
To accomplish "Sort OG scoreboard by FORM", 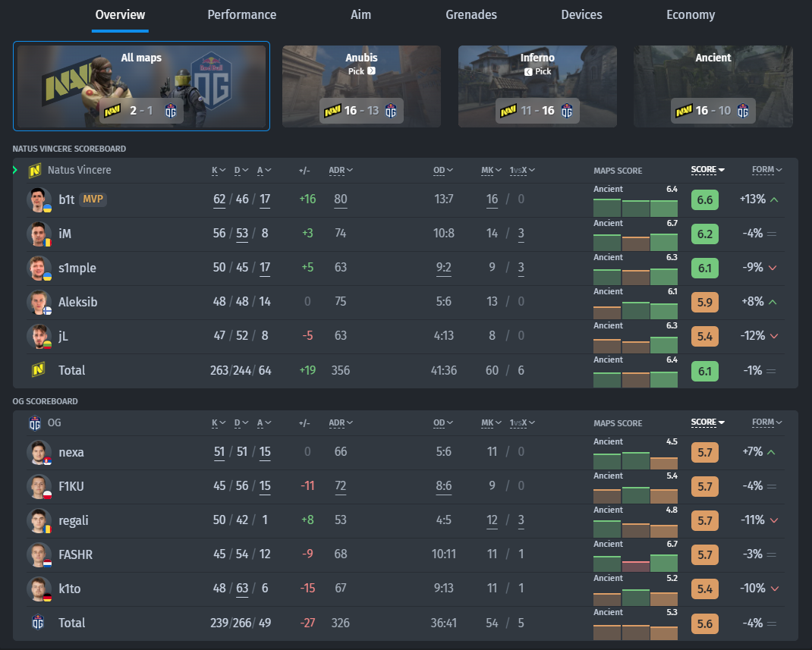I will [x=767, y=422].
